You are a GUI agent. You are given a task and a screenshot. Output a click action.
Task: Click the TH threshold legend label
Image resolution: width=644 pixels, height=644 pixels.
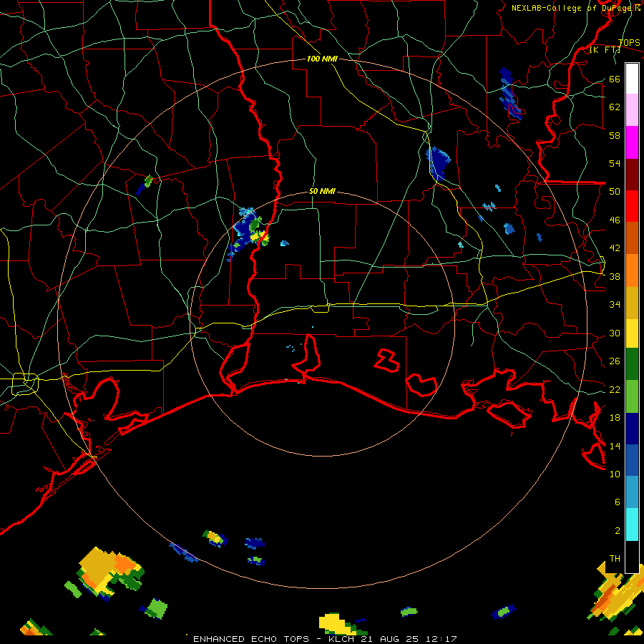(615, 559)
